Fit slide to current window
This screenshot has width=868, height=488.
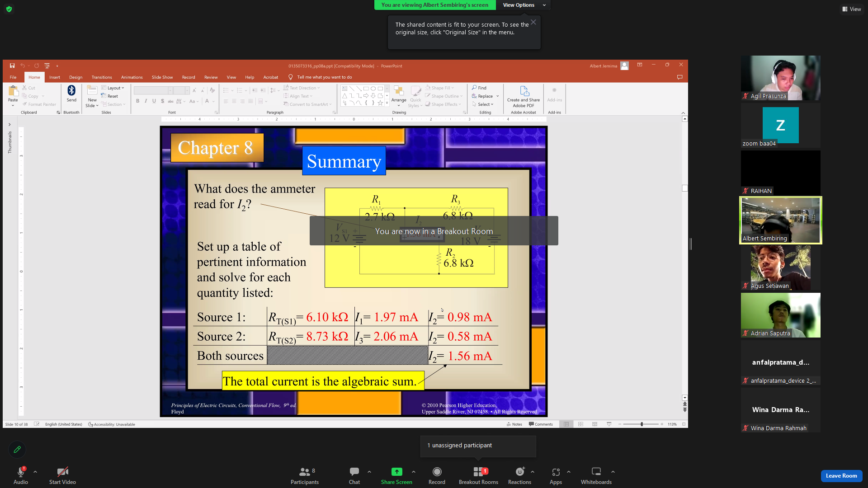pos(684,424)
